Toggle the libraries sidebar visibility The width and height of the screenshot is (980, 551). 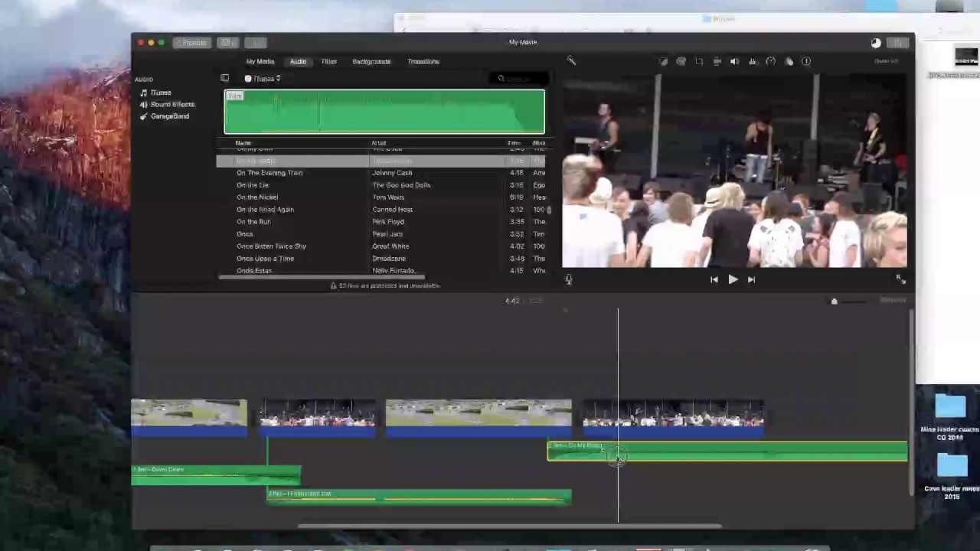point(224,79)
